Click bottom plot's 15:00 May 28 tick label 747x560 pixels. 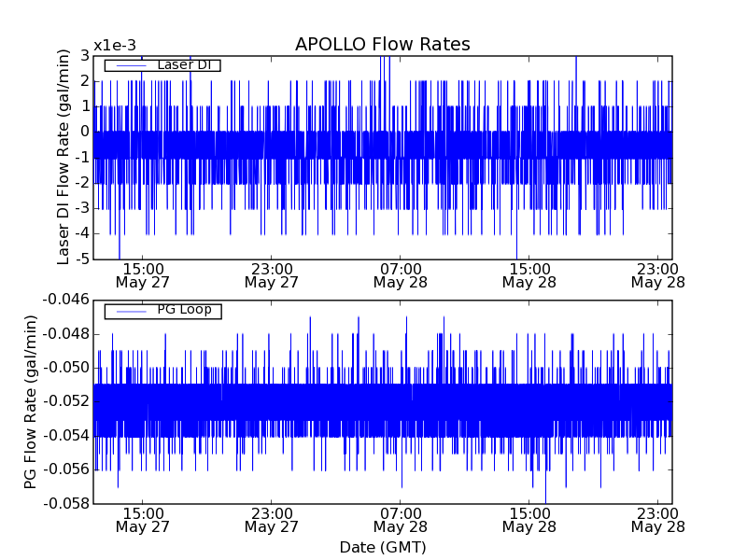click(x=529, y=520)
